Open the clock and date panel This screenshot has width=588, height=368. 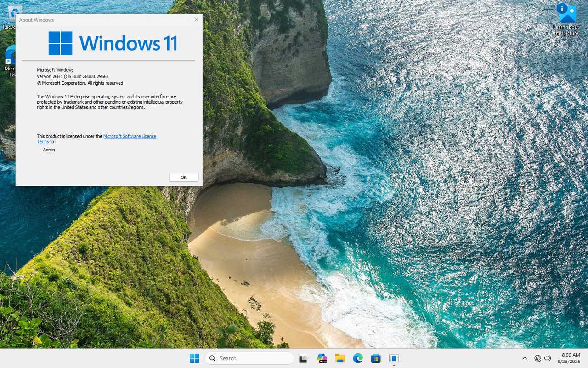(568, 358)
